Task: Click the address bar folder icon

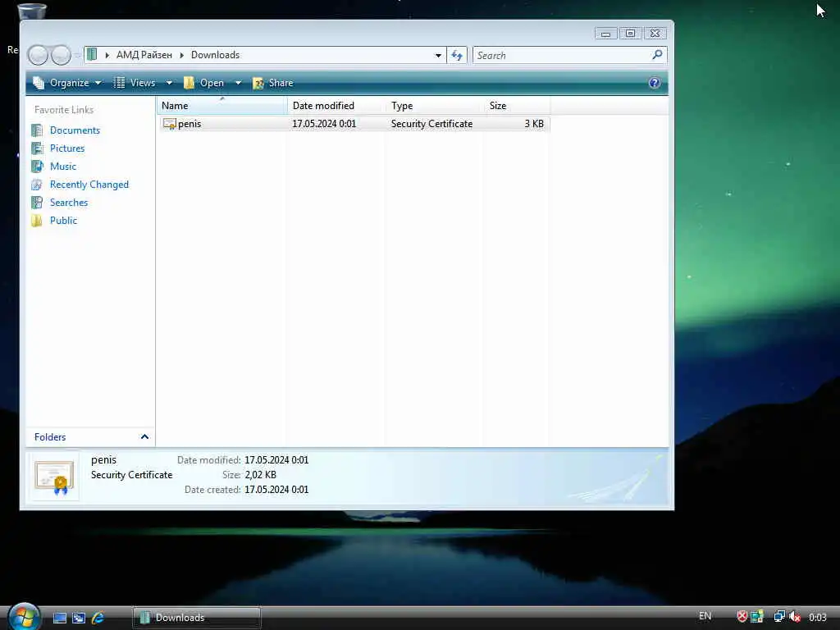Action: [92, 55]
